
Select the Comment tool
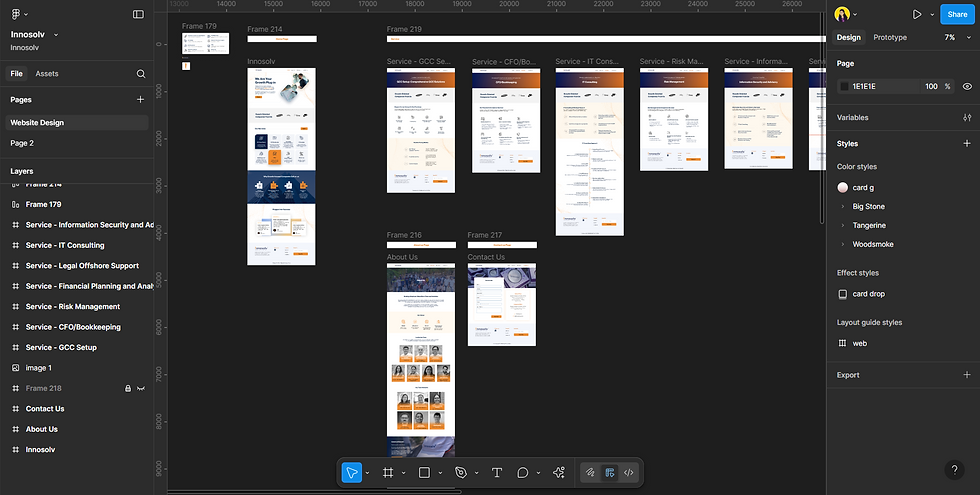[x=523, y=472]
